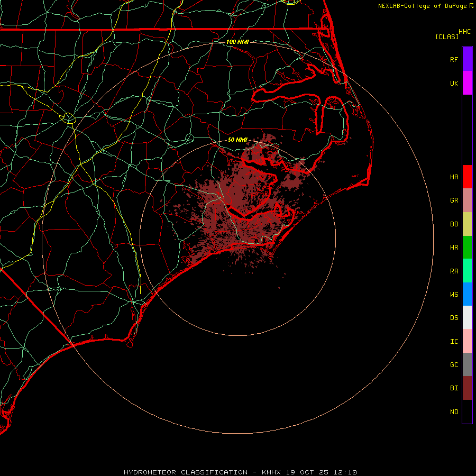Click the BI legend label
The height and width of the screenshot is (476, 476).
coord(454,388)
